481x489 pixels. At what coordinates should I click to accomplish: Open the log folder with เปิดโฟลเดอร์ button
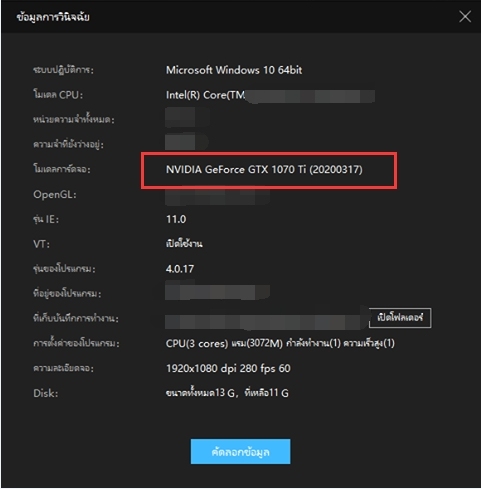[400, 318]
